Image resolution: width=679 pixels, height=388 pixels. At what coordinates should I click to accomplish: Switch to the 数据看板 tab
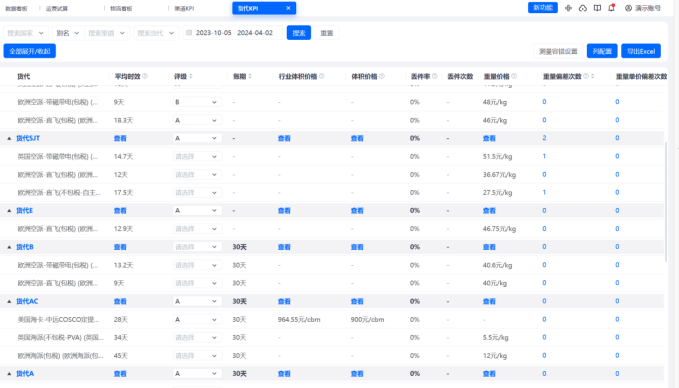16,8
